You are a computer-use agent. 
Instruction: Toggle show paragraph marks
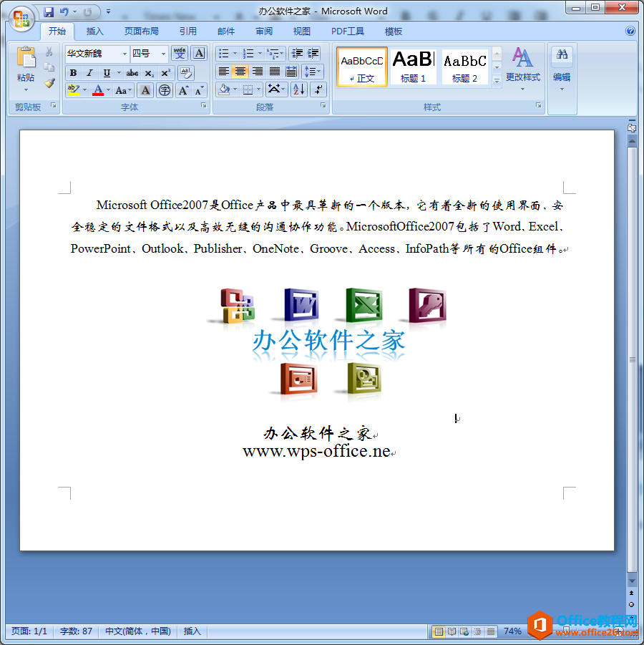click(x=318, y=89)
